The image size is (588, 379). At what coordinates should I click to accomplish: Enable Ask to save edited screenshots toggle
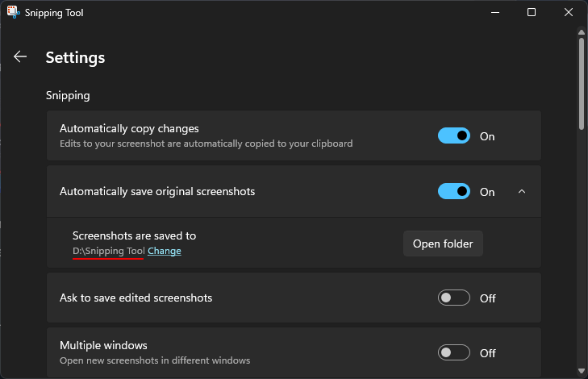[454, 298]
